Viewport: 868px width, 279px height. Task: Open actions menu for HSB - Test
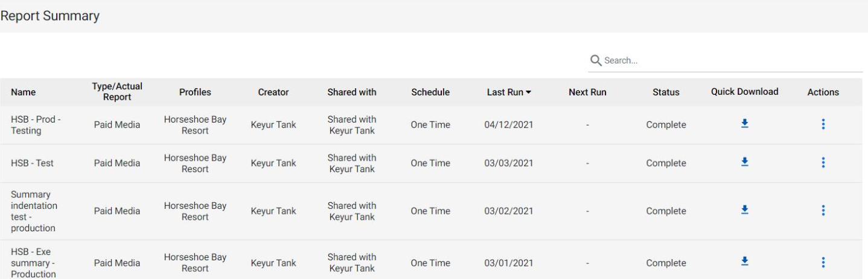[x=823, y=162]
